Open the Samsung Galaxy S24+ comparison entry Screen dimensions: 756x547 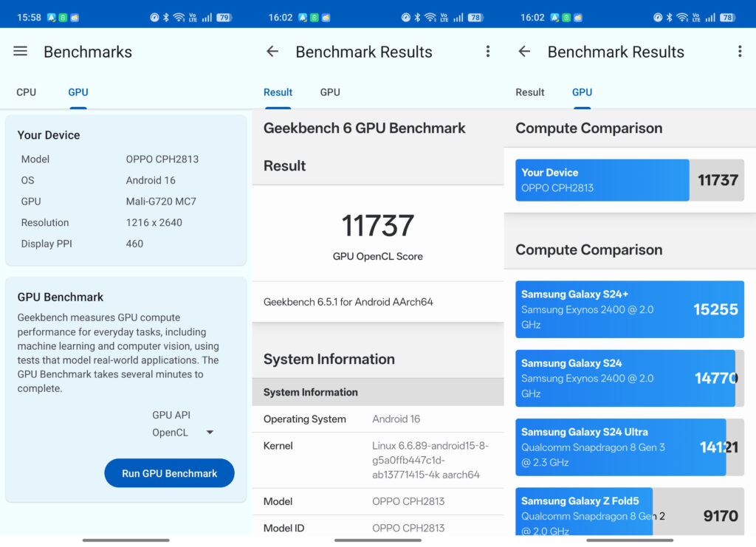(x=630, y=309)
